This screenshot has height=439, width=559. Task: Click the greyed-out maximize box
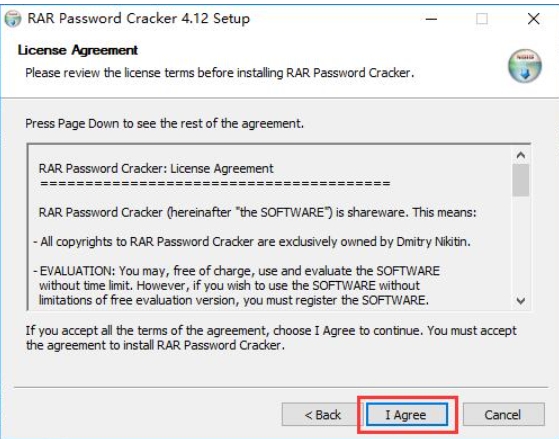482,19
